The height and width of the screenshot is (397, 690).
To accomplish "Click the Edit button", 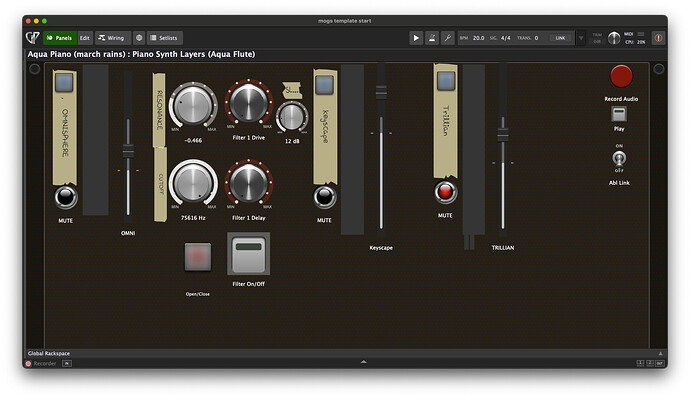I will pos(84,38).
